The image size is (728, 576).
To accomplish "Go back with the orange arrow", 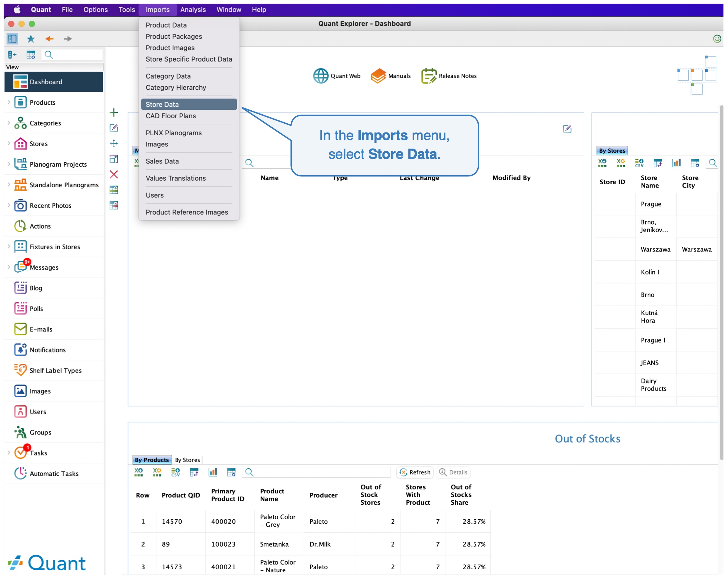I will [x=49, y=39].
